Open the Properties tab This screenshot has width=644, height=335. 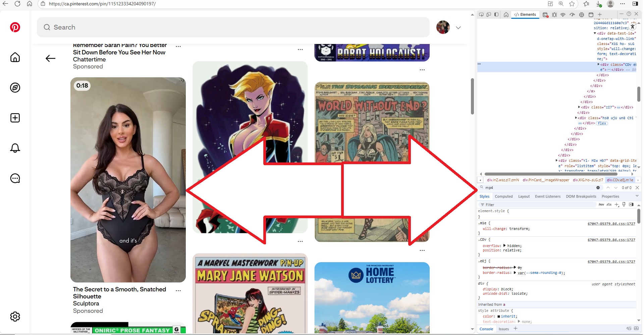click(x=610, y=196)
